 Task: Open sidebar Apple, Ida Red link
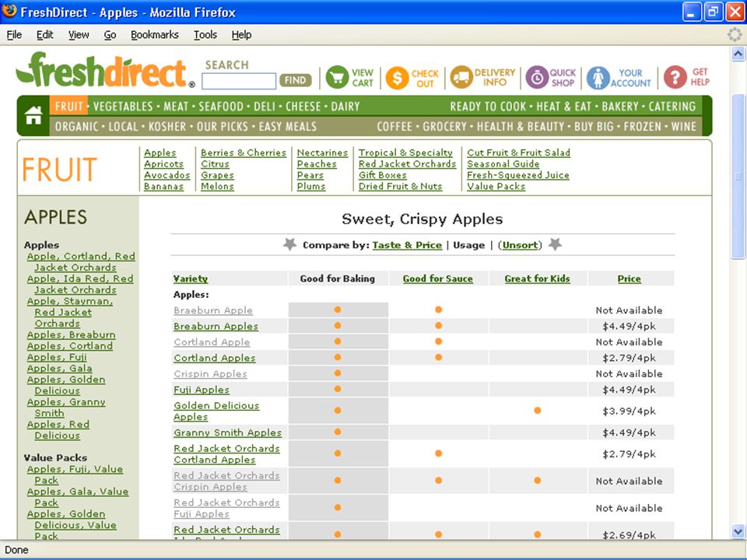(80, 285)
